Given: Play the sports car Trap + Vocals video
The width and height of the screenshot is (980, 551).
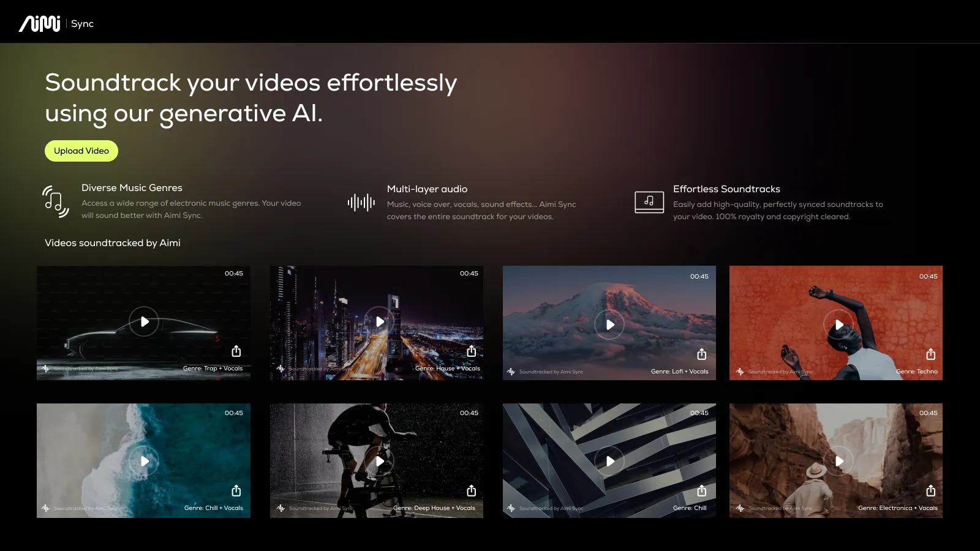Looking at the screenshot, I should (143, 321).
